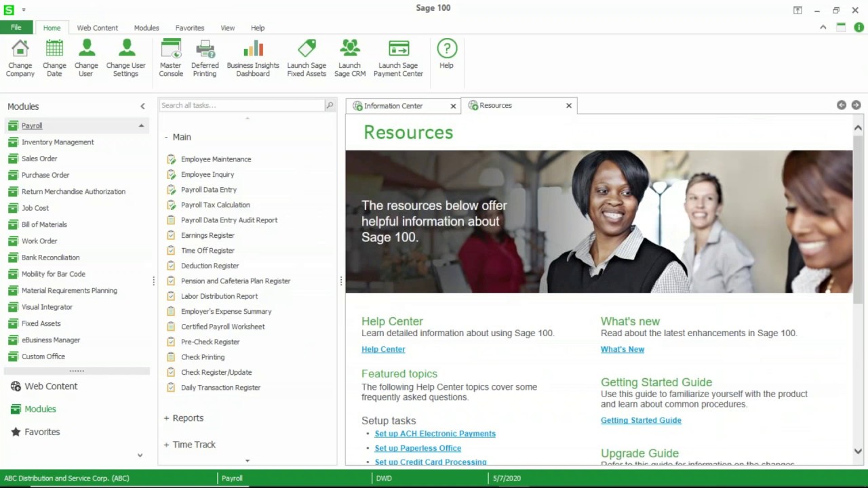Open the Getting Started Guide link
868x488 pixels.
[x=641, y=420]
